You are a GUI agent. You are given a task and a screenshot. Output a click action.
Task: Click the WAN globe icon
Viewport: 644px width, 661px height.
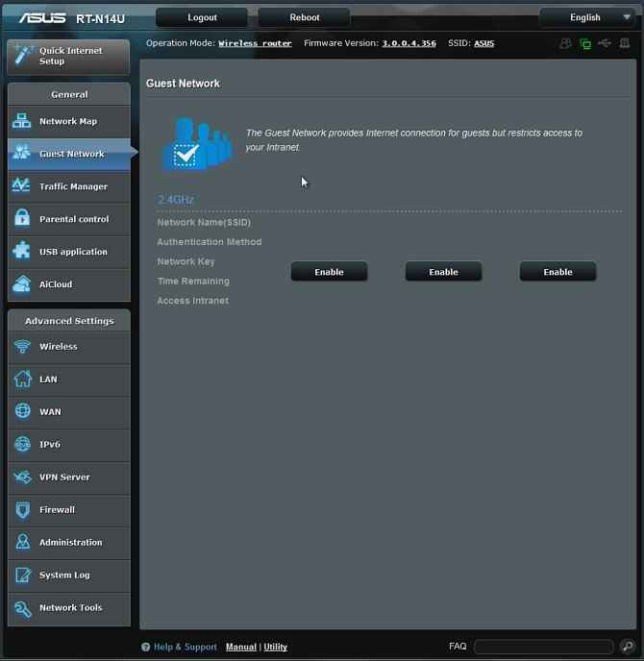click(x=22, y=411)
